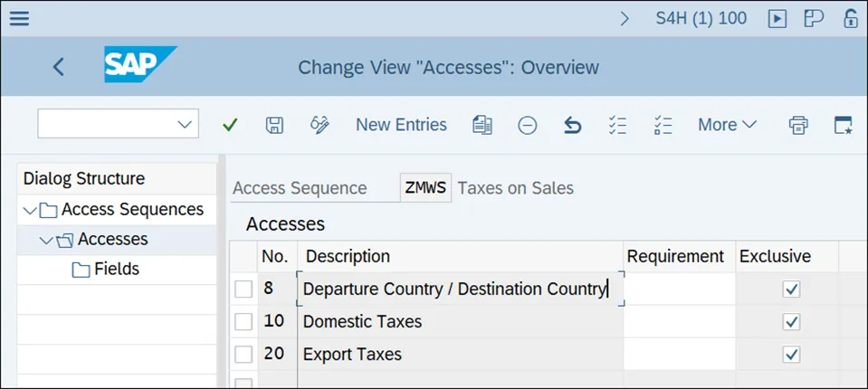Click the Display/Change toggle pencil icon
Image resolution: width=868 pixels, height=389 pixels.
320,125
